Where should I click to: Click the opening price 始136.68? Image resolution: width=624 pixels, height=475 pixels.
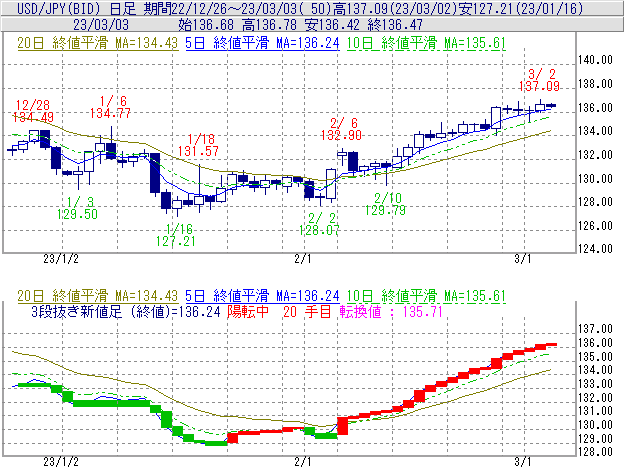click(206, 25)
